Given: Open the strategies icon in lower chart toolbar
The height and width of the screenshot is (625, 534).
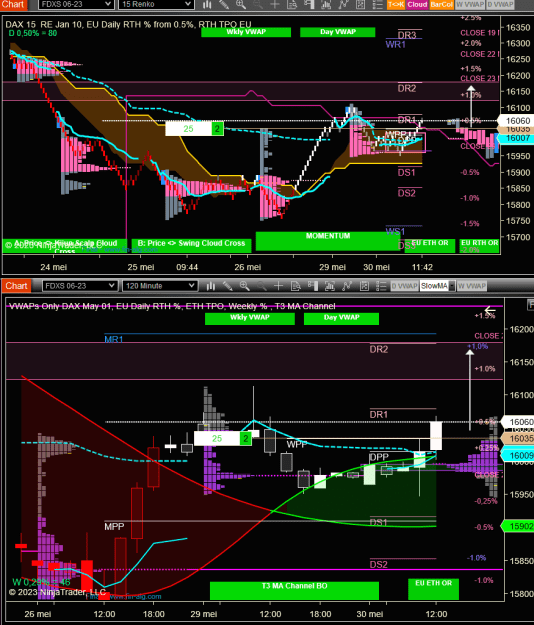Looking at the screenshot, I should tap(347, 286).
